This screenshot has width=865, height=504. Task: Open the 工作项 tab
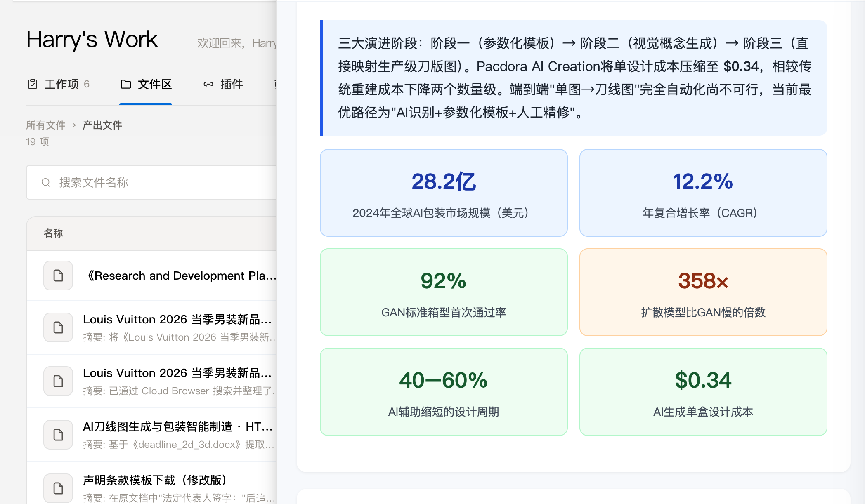(x=58, y=84)
